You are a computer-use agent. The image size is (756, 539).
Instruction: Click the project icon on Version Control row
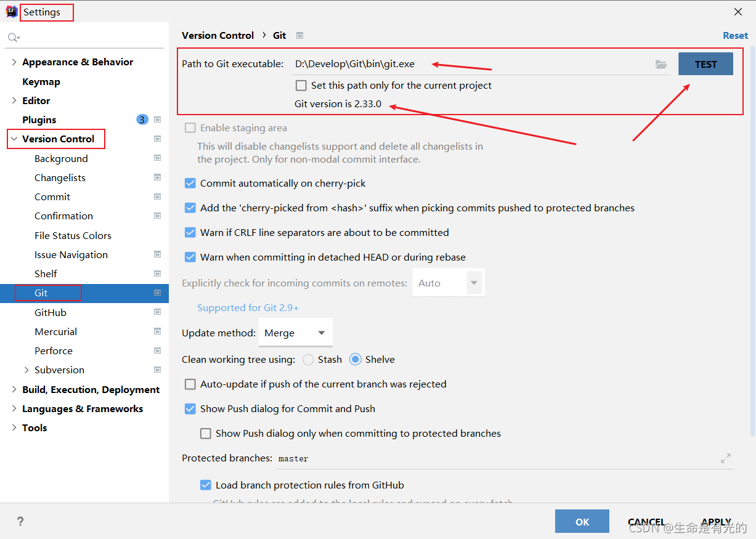pyautogui.click(x=158, y=139)
